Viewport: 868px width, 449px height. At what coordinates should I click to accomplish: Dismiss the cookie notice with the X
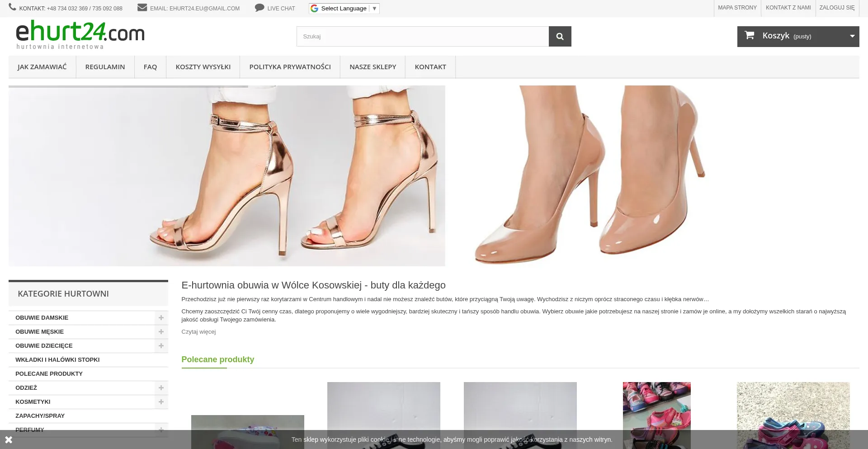tap(8, 440)
